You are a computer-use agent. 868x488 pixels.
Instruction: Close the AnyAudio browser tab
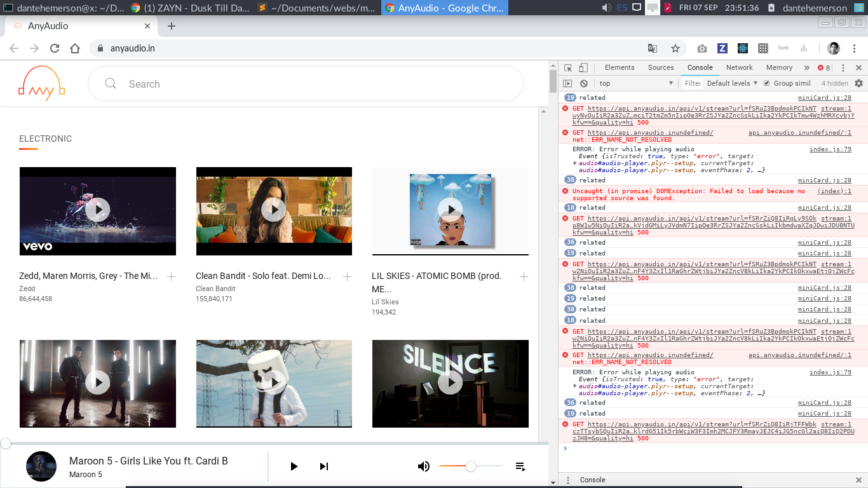tap(148, 26)
